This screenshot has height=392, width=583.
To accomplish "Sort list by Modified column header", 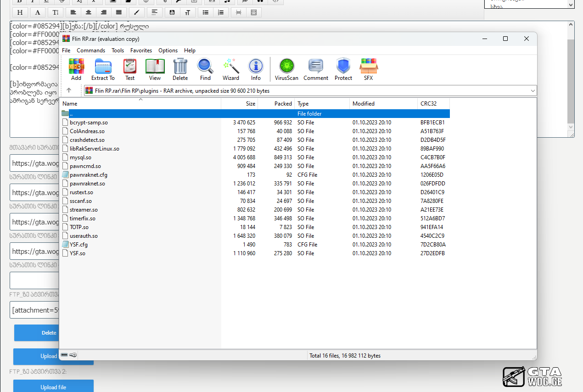I will [x=364, y=104].
